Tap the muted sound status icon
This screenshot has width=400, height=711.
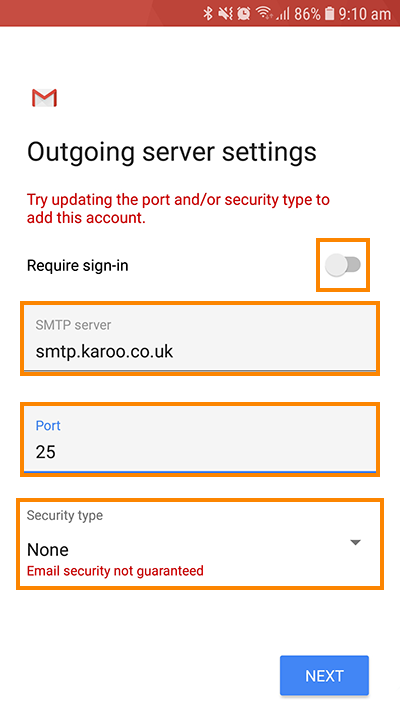(x=225, y=14)
